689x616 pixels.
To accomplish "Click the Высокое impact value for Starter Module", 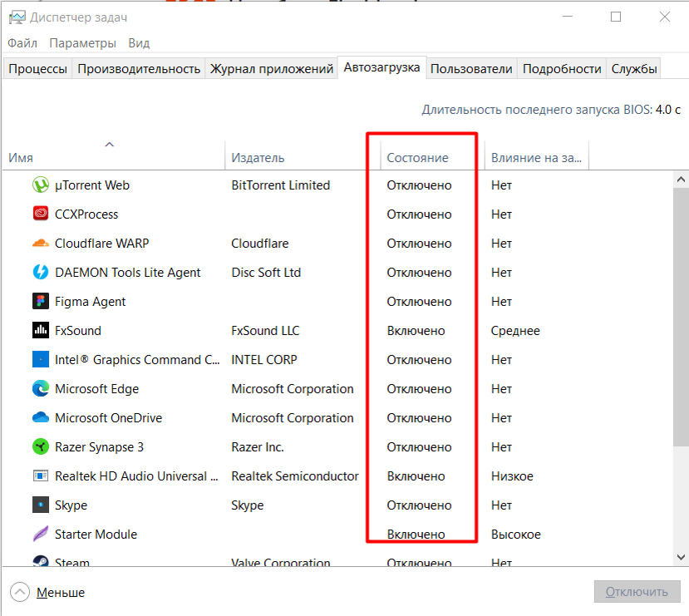I will coord(516,535).
